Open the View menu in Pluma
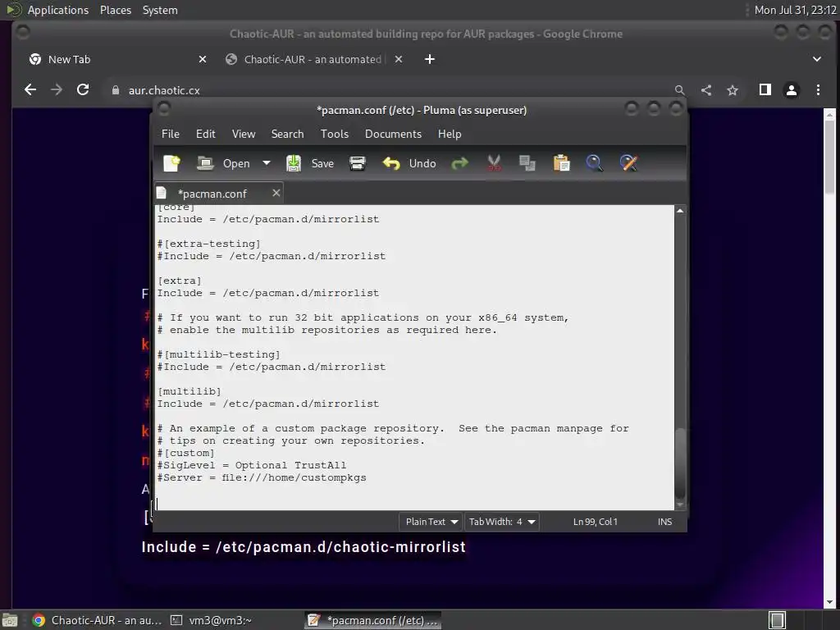840x630 pixels. 244,134
